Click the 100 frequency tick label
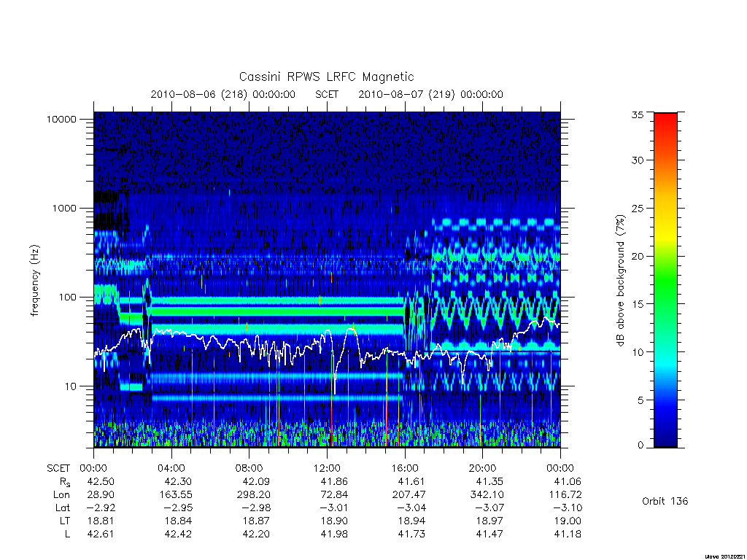 pos(67,297)
